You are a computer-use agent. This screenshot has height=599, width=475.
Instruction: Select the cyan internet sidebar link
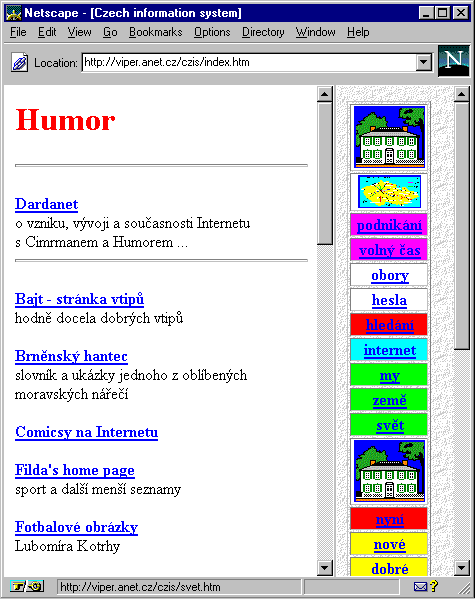[x=389, y=350]
